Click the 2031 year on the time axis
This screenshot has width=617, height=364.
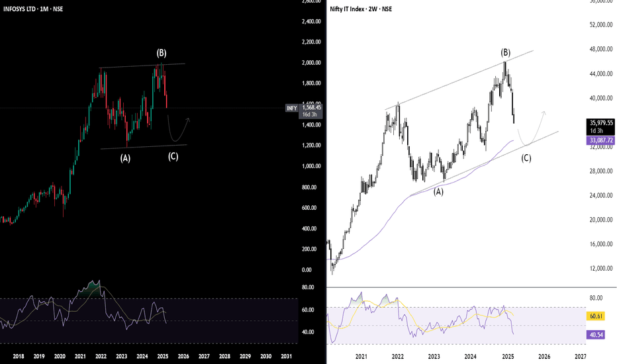(287, 357)
